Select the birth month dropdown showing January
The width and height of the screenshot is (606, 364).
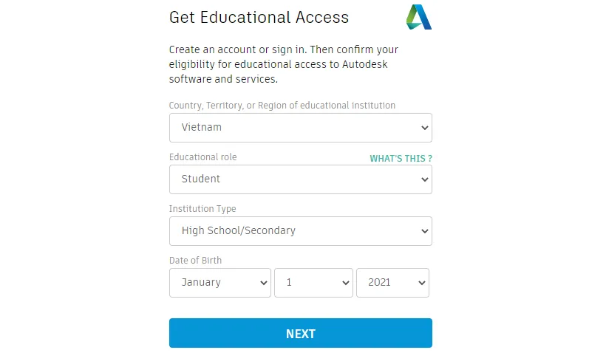219,283
